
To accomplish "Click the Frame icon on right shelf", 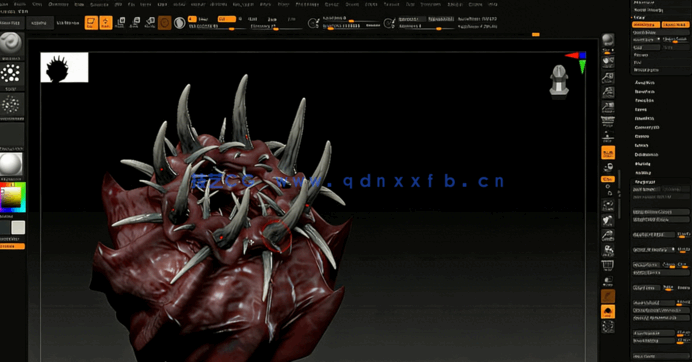I will coord(608,206).
